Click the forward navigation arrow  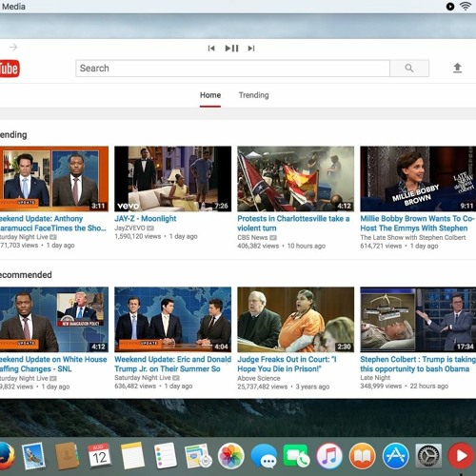pyautogui.click(x=13, y=48)
